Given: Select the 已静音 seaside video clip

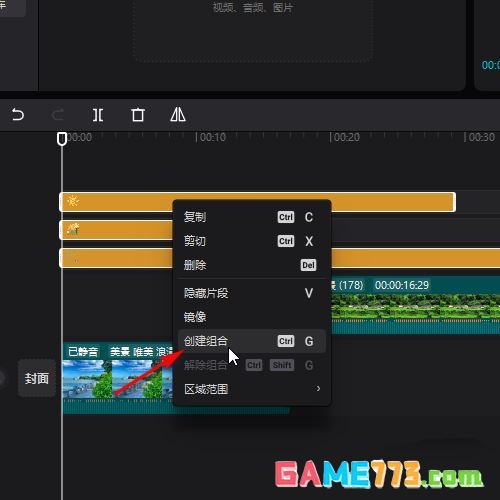Looking at the screenshot, I should pos(117,378).
